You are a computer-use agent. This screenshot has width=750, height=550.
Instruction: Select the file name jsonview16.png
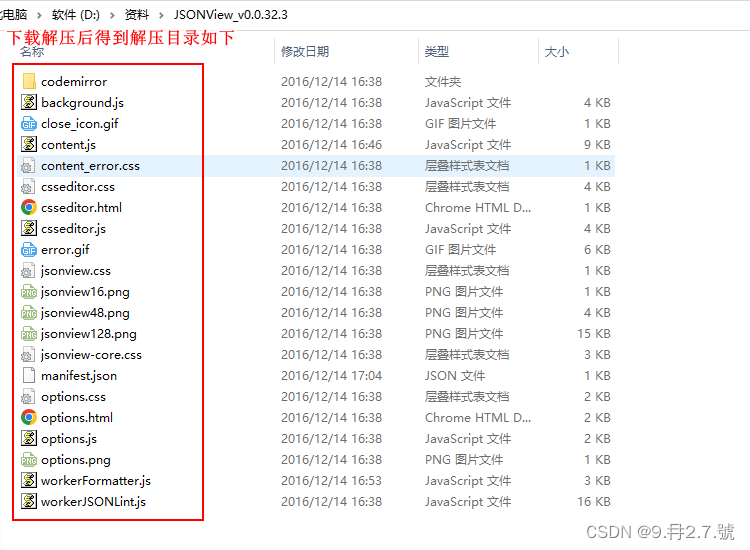click(x=85, y=292)
